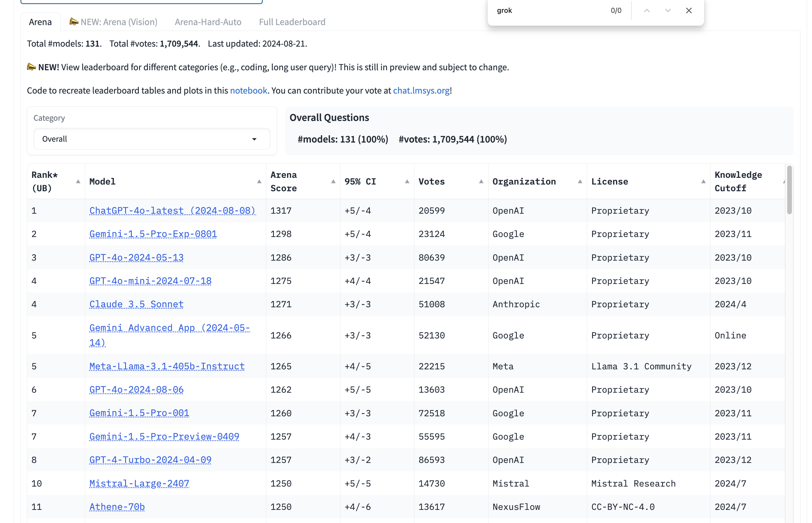
Task: Open Athene-70b model link
Action: click(x=117, y=507)
